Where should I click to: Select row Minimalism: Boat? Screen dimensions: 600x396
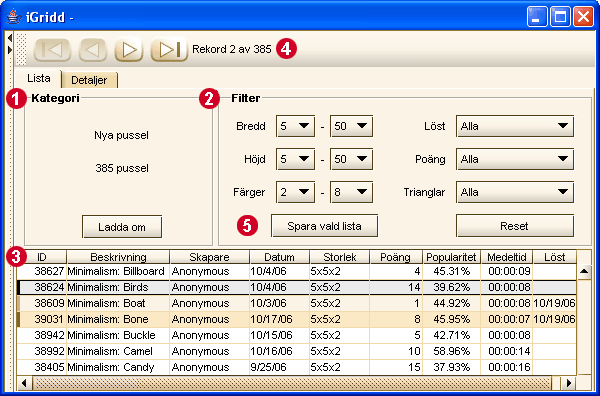tap(297, 303)
